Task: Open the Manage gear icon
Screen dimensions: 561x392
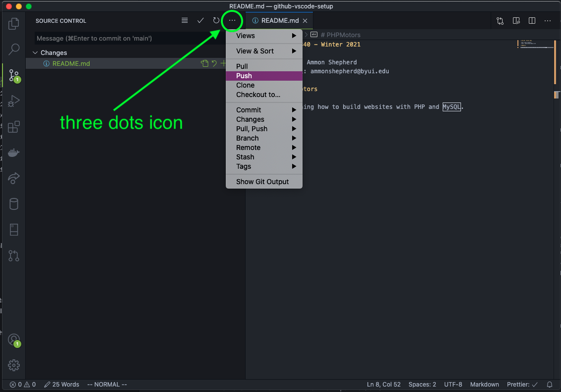Action: click(x=13, y=365)
